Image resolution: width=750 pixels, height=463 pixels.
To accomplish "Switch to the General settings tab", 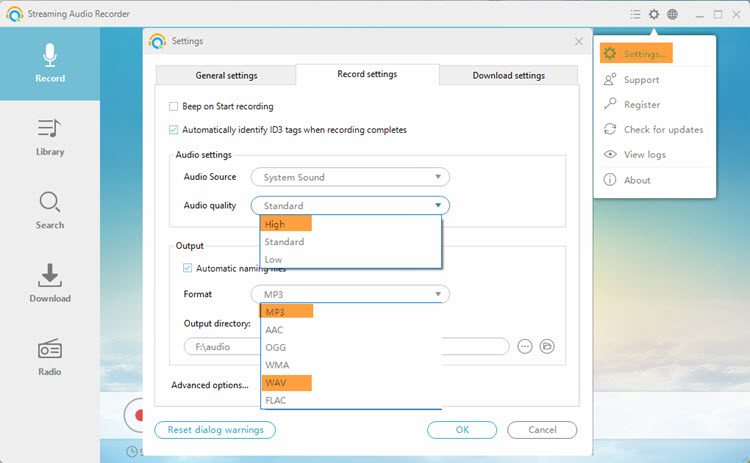I will [x=225, y=75].
